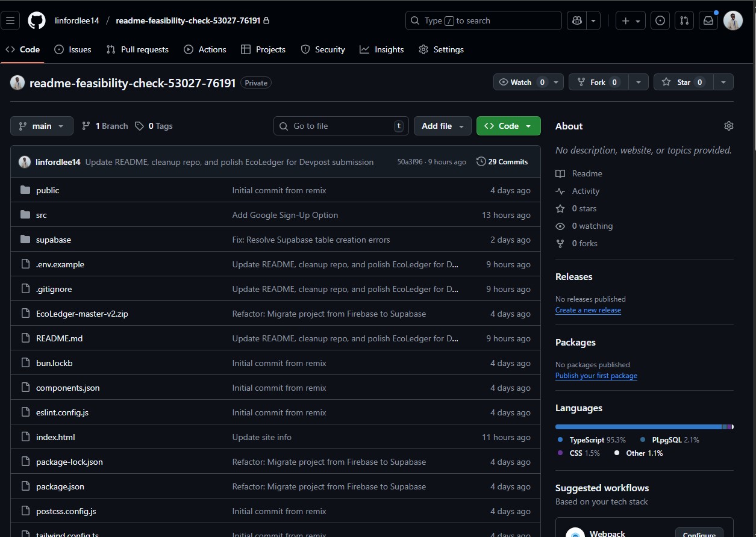This screenshot has width=756, height=537.
Task: Open the Create new plus dropdown
Action: tap(631, 20)
